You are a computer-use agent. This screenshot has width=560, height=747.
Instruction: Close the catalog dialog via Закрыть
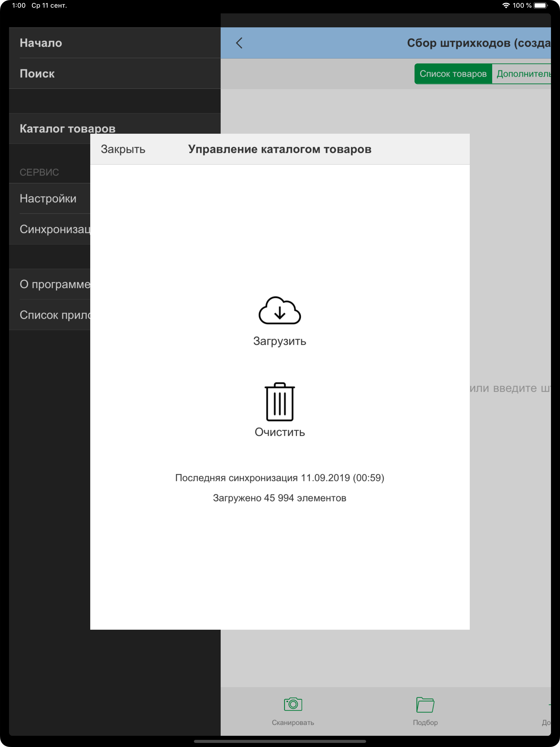coord(123,149)
